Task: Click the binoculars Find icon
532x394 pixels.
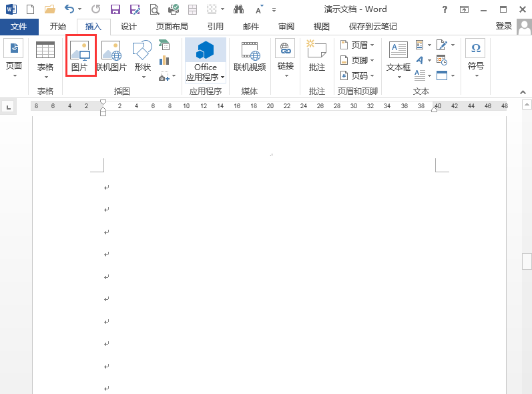Action: (238, 9)
